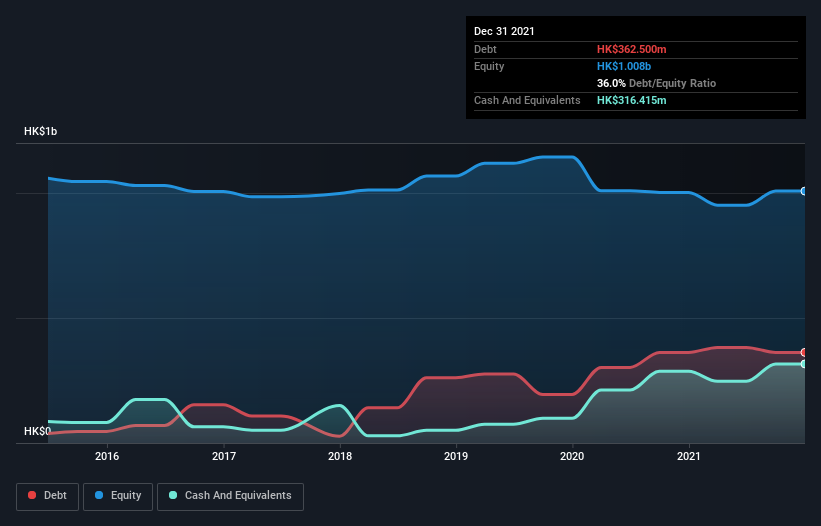
Task: Click the red Debt endpoint marker
Action: click(x=804, y=352)
